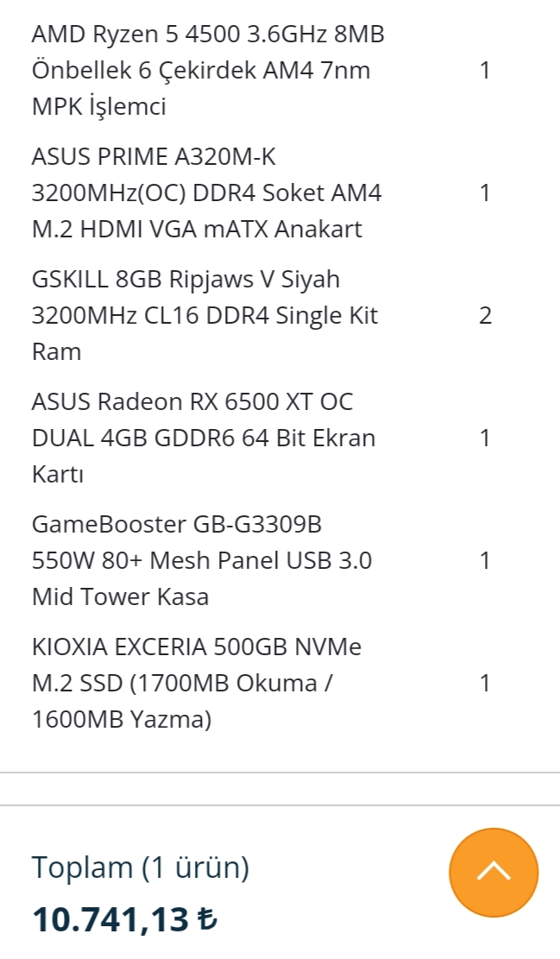View the ASUS Radeon RX 6500 XT card
Viewport: 560px width, 959px height.
(203, 438)
